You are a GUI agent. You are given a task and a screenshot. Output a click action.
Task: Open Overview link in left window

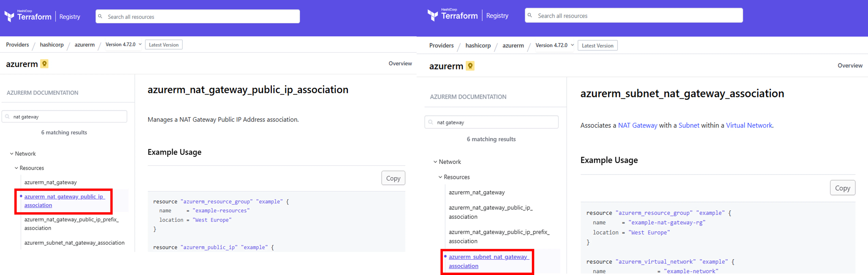coord(400,63)
